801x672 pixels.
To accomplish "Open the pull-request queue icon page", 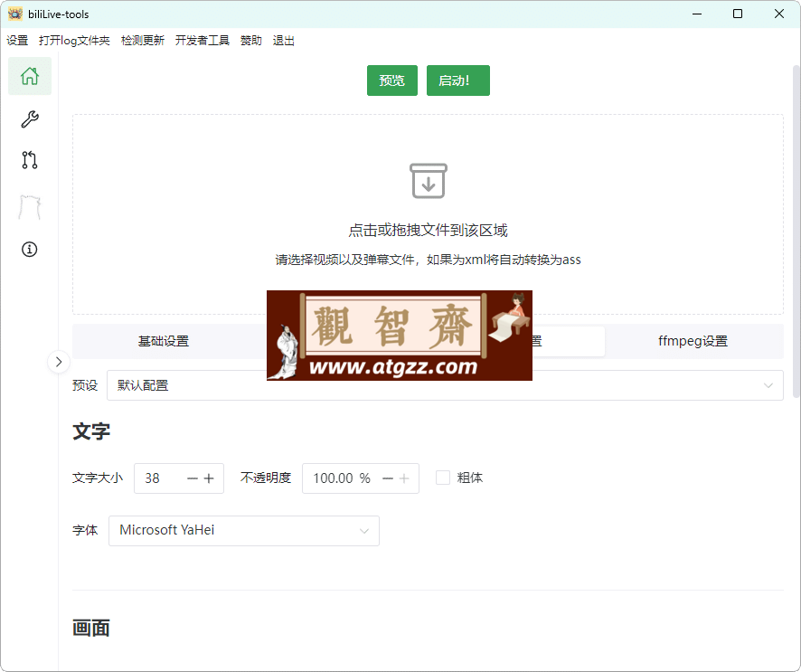I will pyautogui.click(x=30, y=160).
